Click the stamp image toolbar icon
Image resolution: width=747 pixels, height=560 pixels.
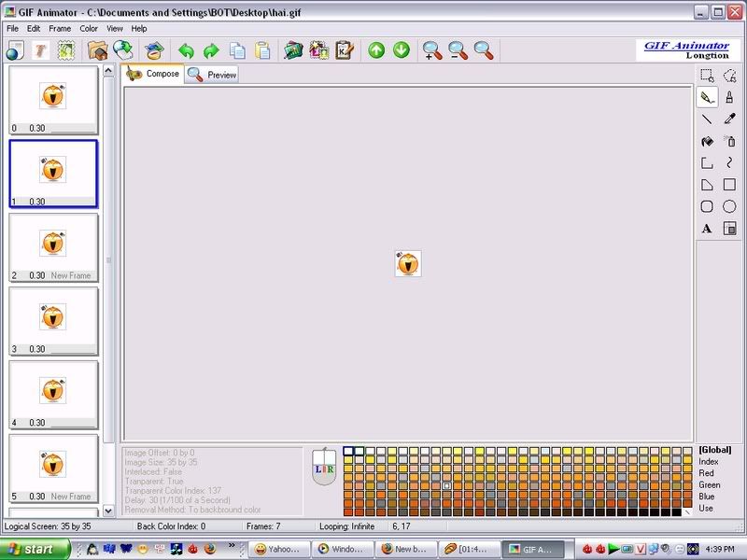[x=66, y=50]
